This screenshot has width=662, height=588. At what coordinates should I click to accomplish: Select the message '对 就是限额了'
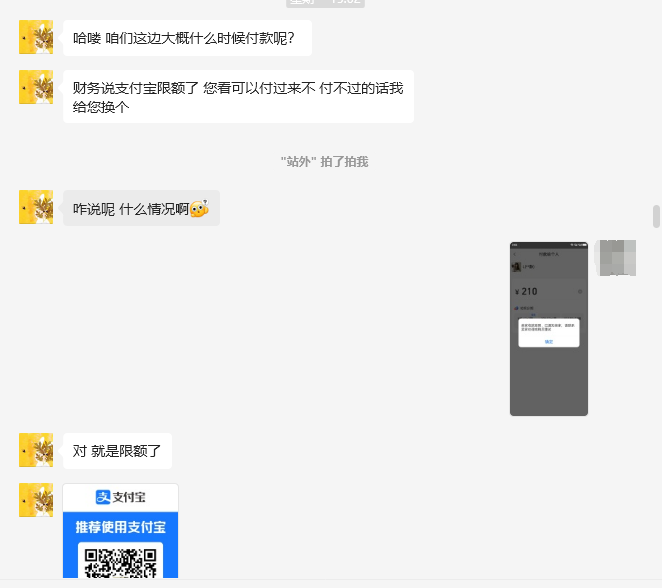tap(117, 451)
